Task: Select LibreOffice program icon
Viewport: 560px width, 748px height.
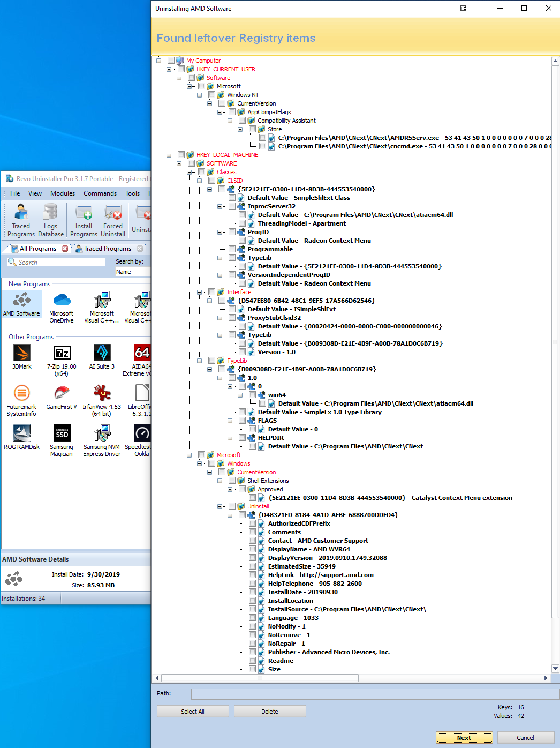Action: pos(140,400)
